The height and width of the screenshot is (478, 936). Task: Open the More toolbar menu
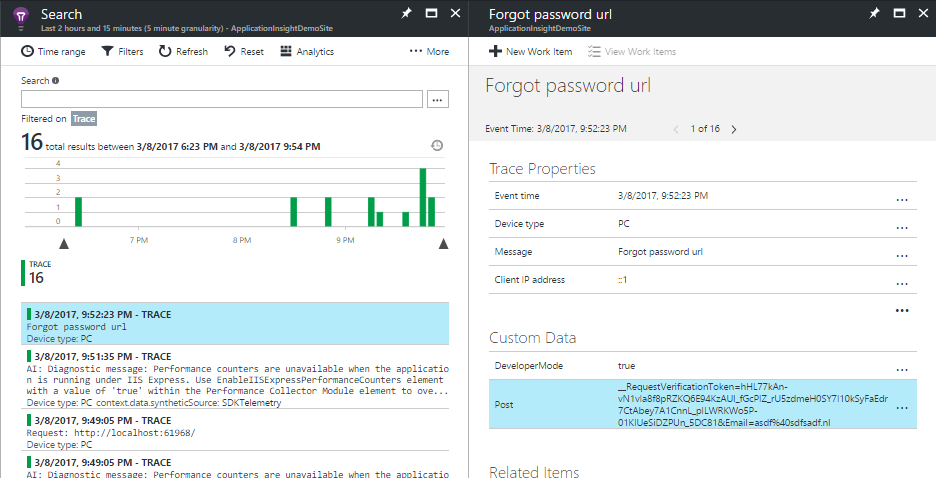pos(429,51)
